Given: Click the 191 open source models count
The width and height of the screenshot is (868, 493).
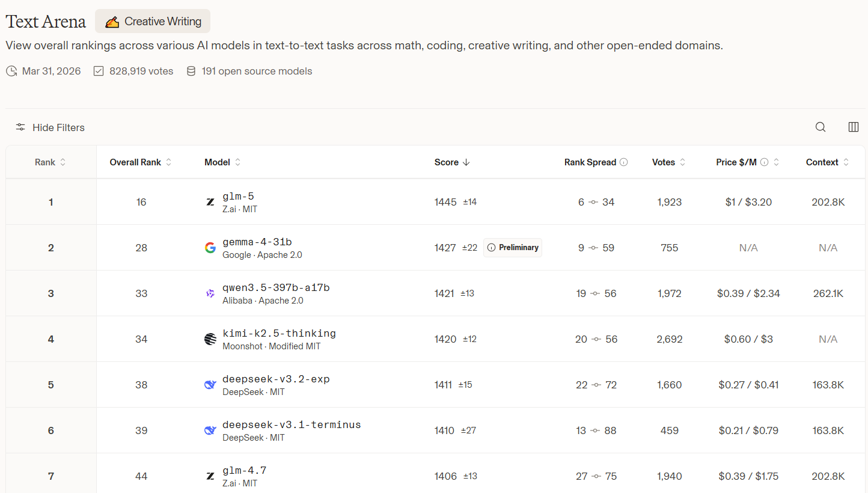Looking at the screenshot, I should [x=257, y=71].
